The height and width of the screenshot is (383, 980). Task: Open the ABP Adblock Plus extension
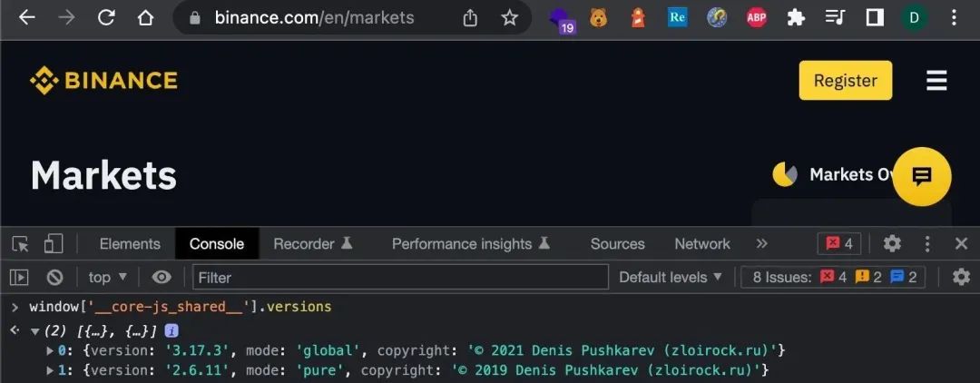coord(756,17)
